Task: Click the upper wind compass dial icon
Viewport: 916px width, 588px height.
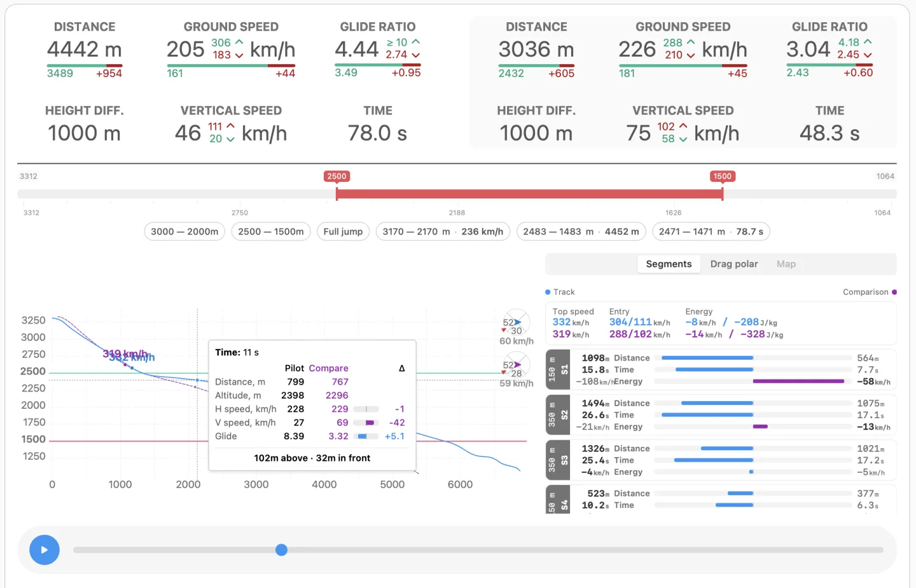Action: click(x=517, y=323)
